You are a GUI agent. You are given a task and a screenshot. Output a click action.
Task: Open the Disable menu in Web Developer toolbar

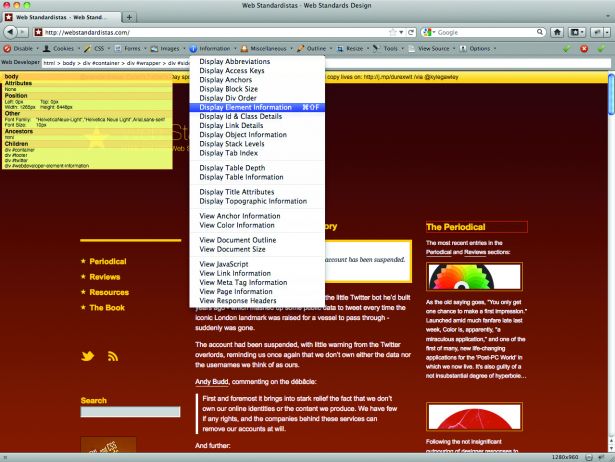click(21, 49)
